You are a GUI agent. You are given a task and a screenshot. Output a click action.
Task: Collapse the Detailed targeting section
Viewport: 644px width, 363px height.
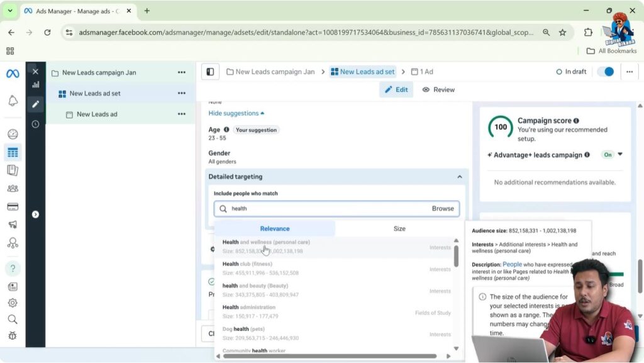(x=460, y=177)
